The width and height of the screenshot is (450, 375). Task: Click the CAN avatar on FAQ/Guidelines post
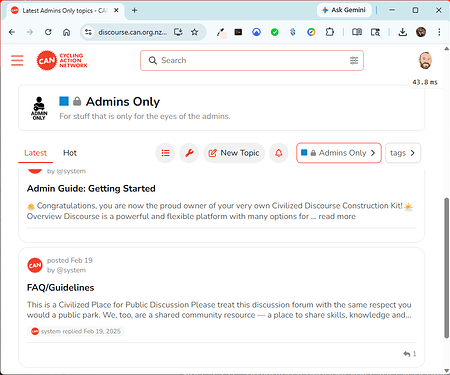pyautogui.click(x=35, y=265)
